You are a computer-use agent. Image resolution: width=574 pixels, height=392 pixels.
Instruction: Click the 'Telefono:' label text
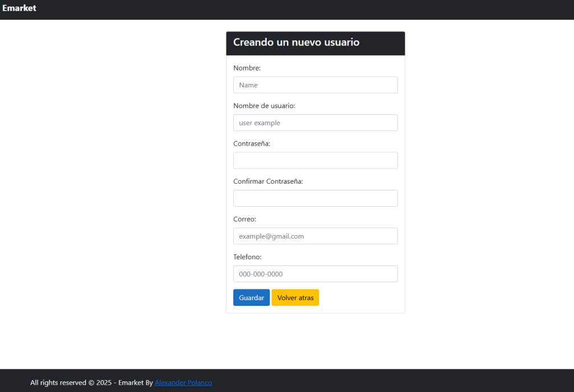(248, 257)
